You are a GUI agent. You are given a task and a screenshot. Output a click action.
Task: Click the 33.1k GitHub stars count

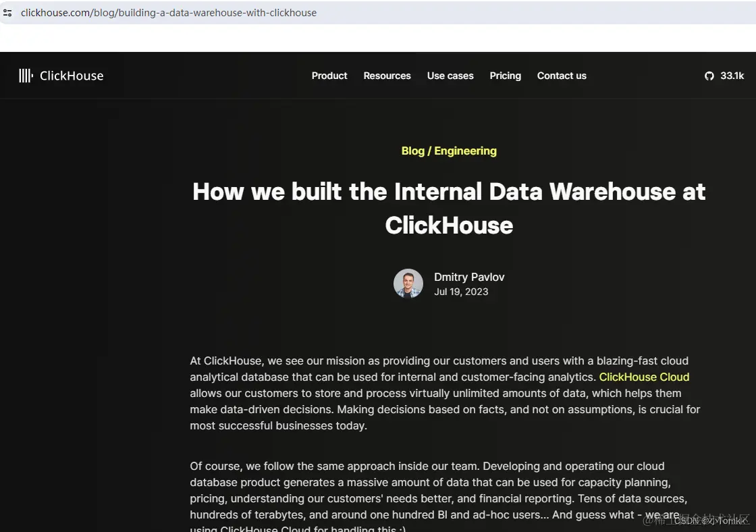(x=732, y=76)
